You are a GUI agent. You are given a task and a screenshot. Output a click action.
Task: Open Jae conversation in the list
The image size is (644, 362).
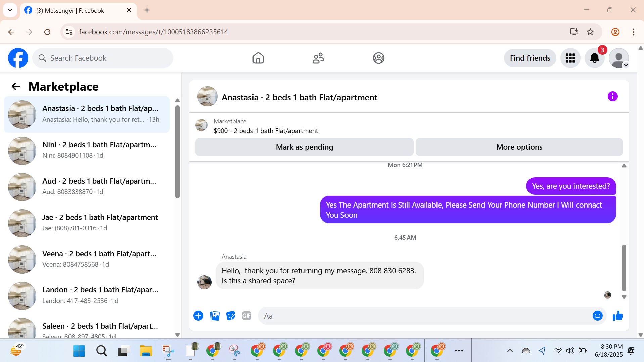(87, 223)
